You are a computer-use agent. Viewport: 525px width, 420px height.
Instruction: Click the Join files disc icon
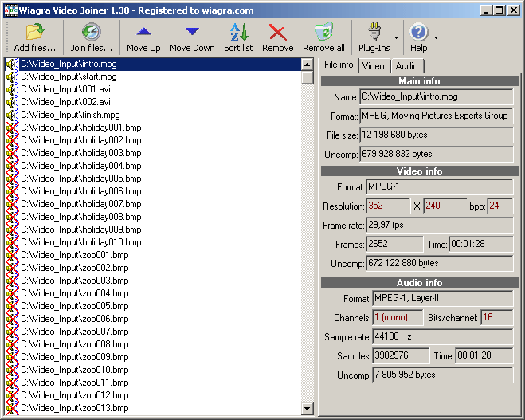(x=92, y=32)
